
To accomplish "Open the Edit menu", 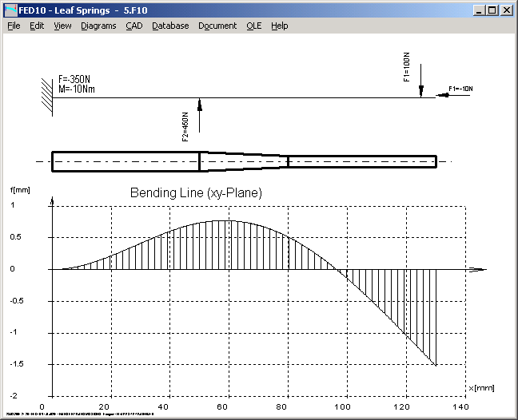I will coord(37,26).
